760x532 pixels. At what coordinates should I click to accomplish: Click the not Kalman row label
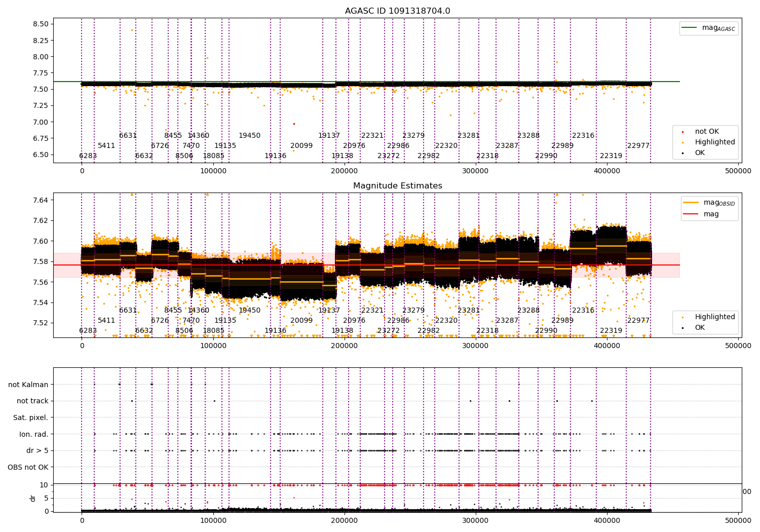tap(28, 385)
